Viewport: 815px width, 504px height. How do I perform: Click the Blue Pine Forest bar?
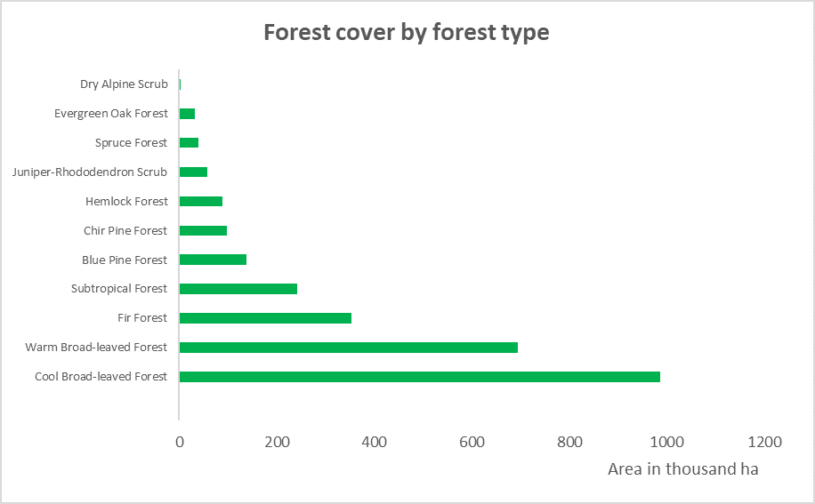pyautogui.click(x=213, y=260)
